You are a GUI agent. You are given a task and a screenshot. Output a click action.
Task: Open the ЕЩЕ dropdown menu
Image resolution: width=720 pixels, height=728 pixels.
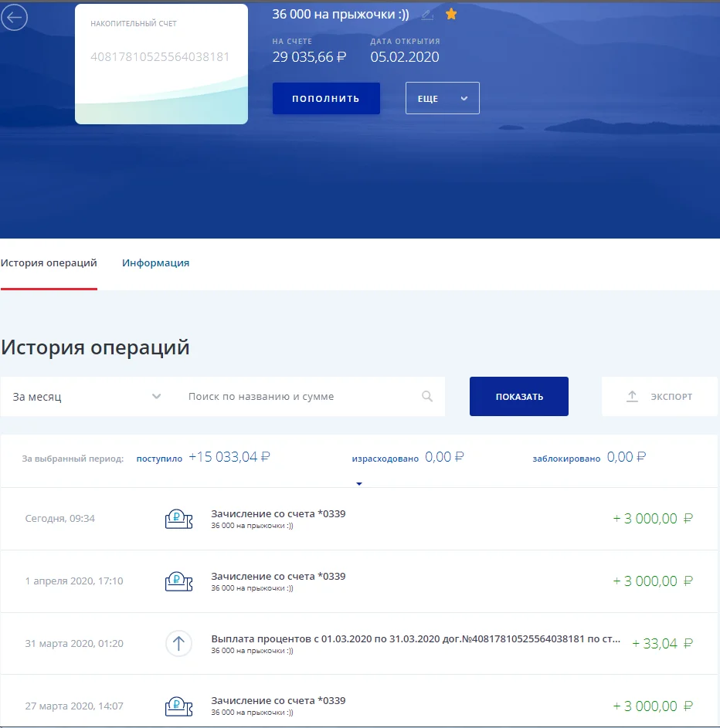(442, 98)
